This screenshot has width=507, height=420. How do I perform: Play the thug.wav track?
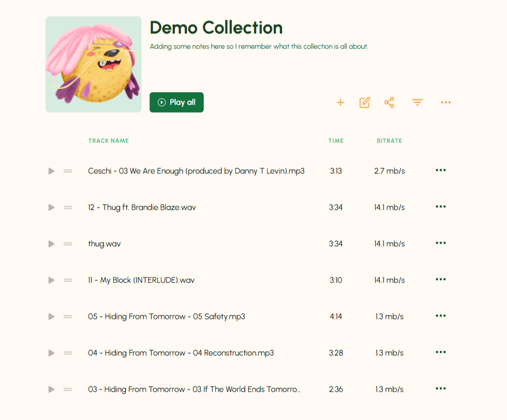(51, 244)
